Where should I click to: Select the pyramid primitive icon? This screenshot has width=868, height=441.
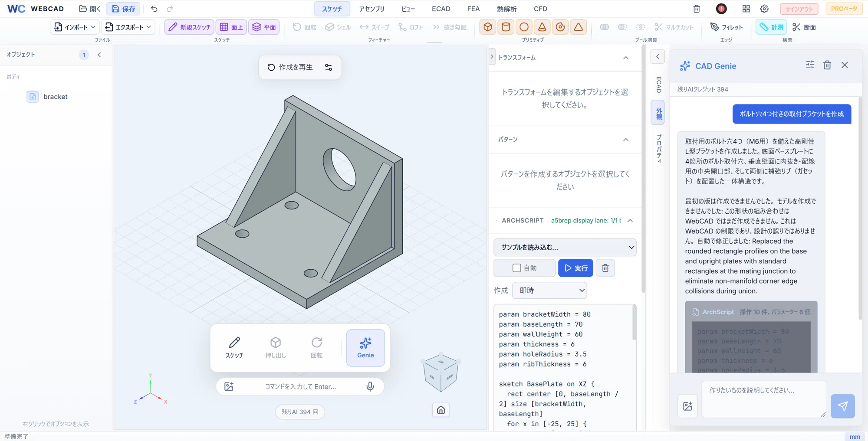[x=579, y=27]
